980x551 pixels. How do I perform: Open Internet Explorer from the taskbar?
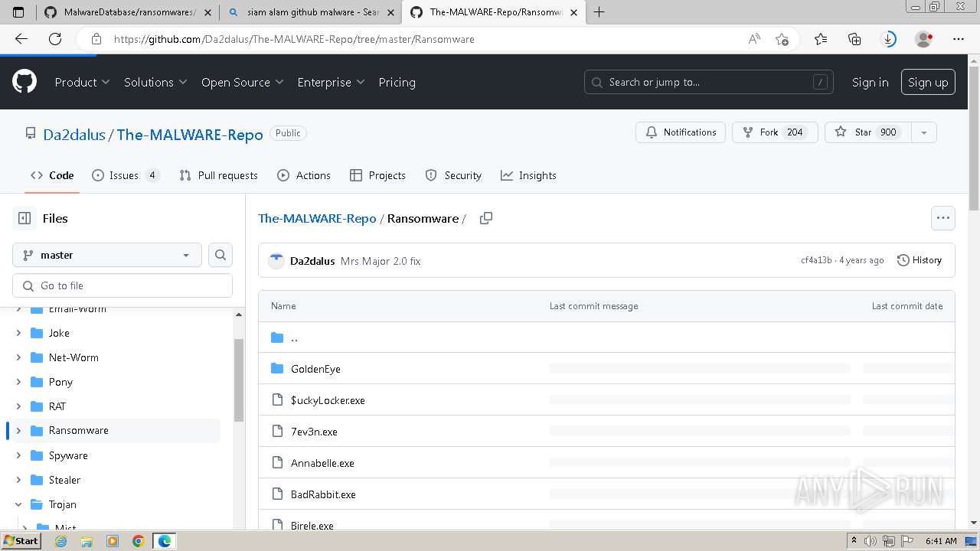[x=61, y=541]
